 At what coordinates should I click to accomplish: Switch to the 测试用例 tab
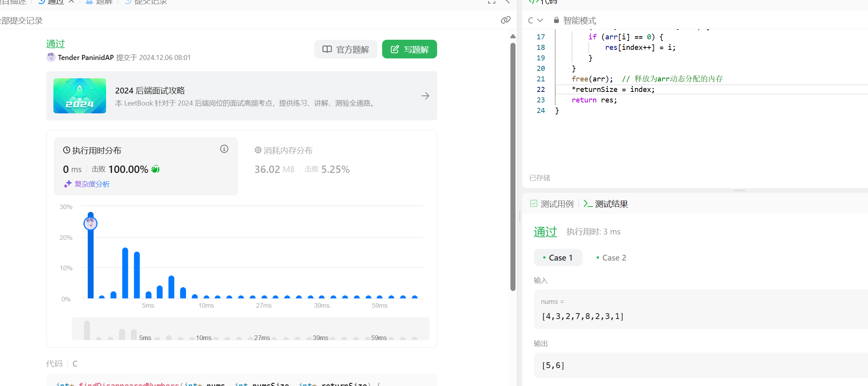(x=552, y=204)
